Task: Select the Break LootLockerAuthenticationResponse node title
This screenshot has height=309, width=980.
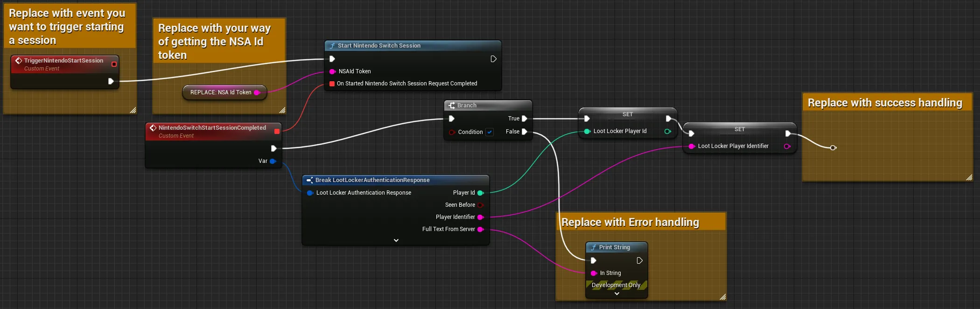Action: coord(372,180)
